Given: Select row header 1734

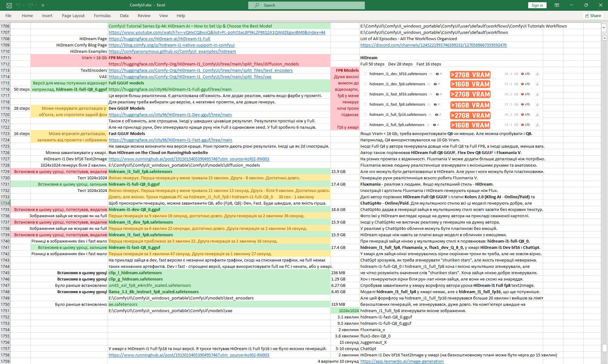Looking at the screenshot, I should click(5, 203).
